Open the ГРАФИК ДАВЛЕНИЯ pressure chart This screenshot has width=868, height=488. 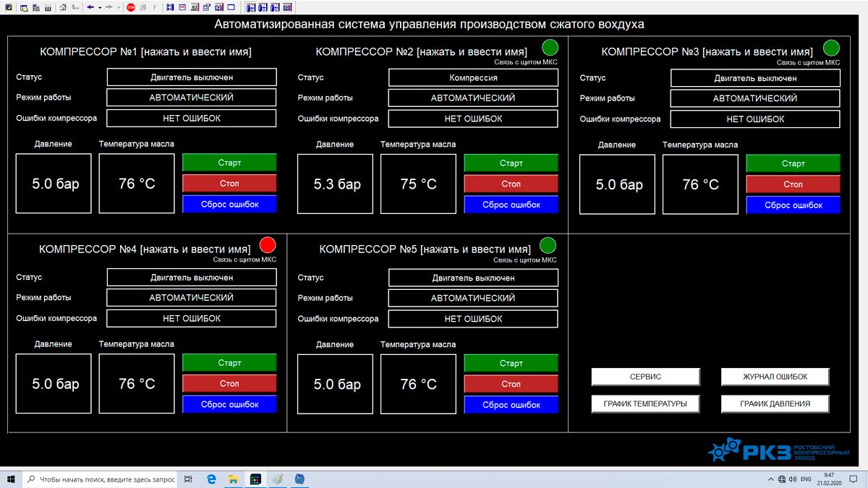[775, 404]
